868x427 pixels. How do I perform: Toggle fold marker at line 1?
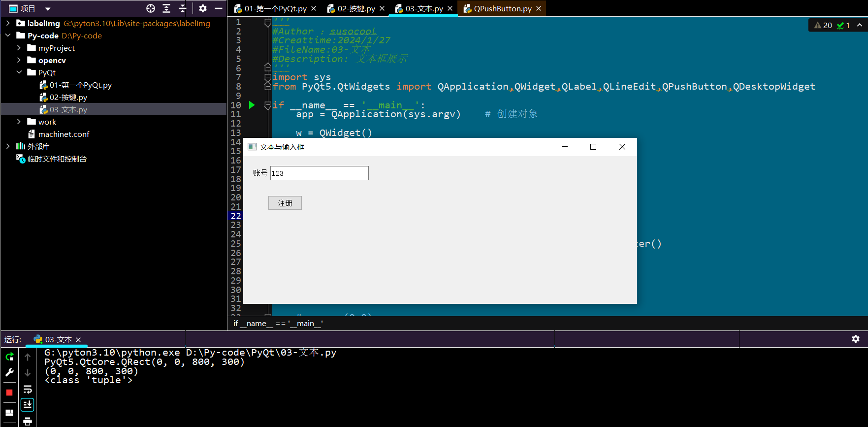(268, 22)
